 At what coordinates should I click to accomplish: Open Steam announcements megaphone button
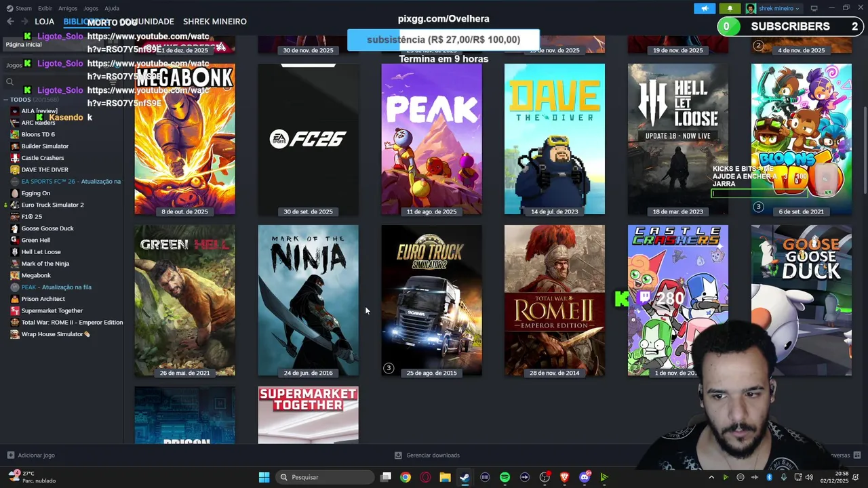coord(705,8)
